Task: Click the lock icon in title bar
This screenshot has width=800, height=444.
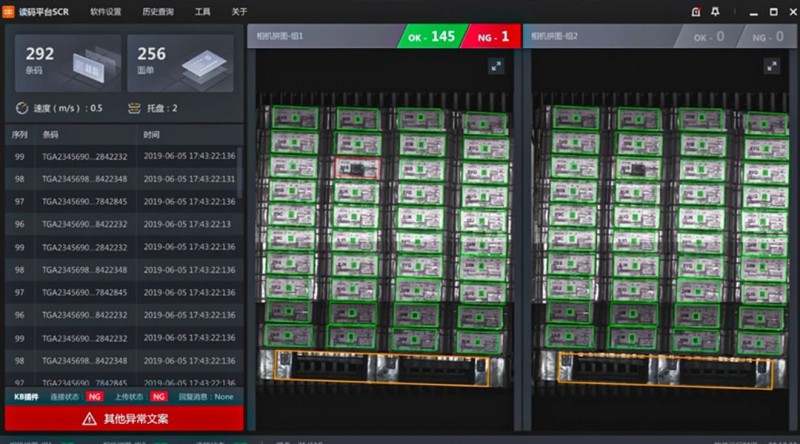Action: [x=696, y=12]
